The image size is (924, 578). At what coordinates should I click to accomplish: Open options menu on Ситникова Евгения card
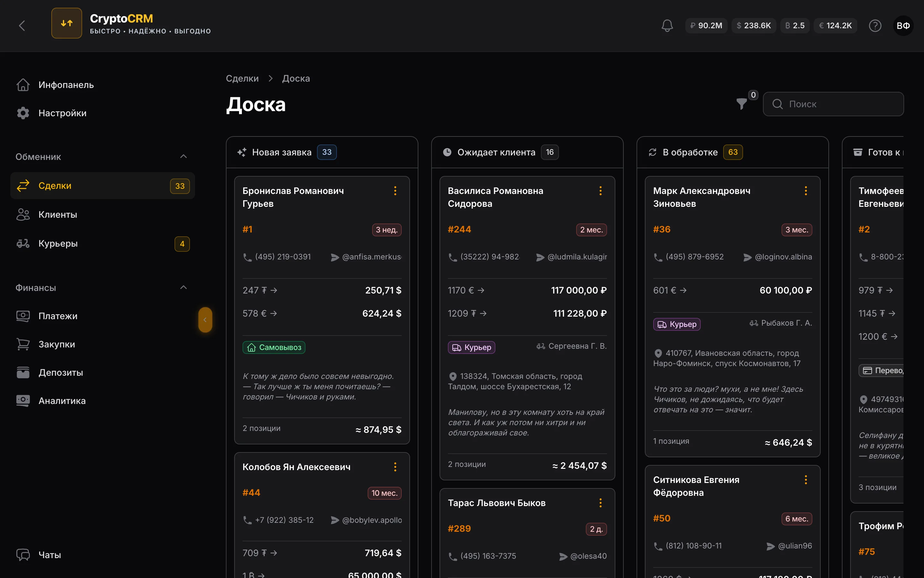(x=806, y=480)
